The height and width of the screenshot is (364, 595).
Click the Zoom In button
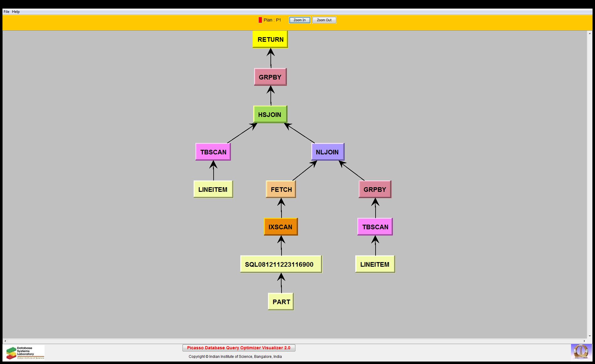point(299,20)
